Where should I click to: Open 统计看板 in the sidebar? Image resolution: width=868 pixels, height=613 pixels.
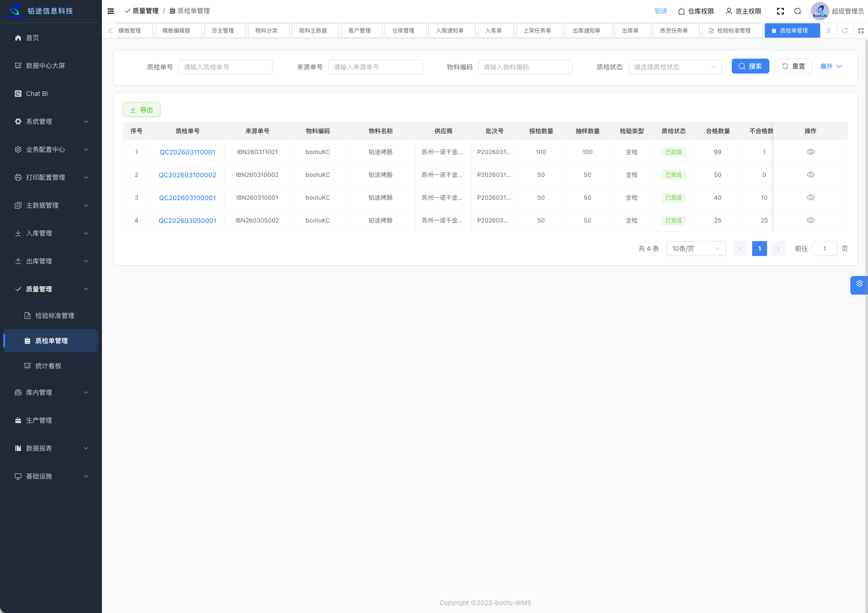(48, 366)
